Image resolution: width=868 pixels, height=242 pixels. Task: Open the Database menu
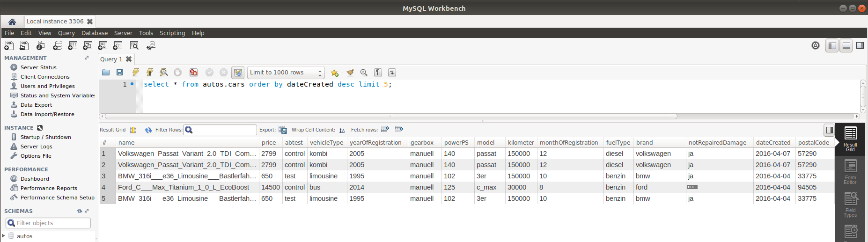94,33
